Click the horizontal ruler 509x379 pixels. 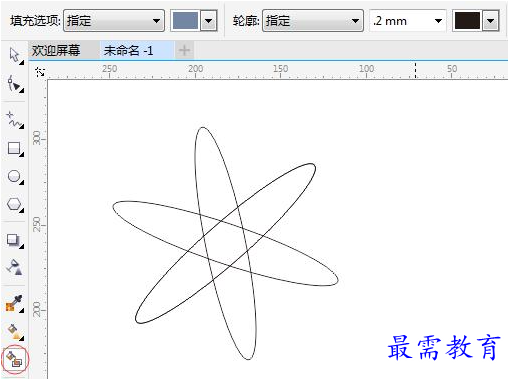click(277, 71)
